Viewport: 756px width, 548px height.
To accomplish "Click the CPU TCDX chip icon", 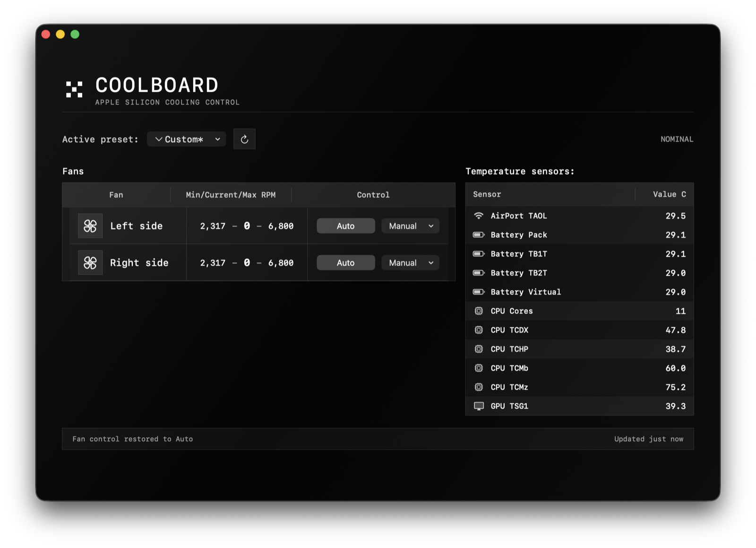I will 479,330.
